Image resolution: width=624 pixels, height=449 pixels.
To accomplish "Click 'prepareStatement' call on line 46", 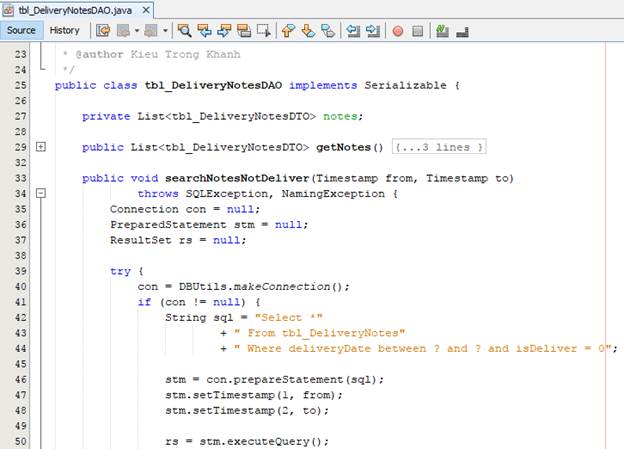I will click(289, 380).
